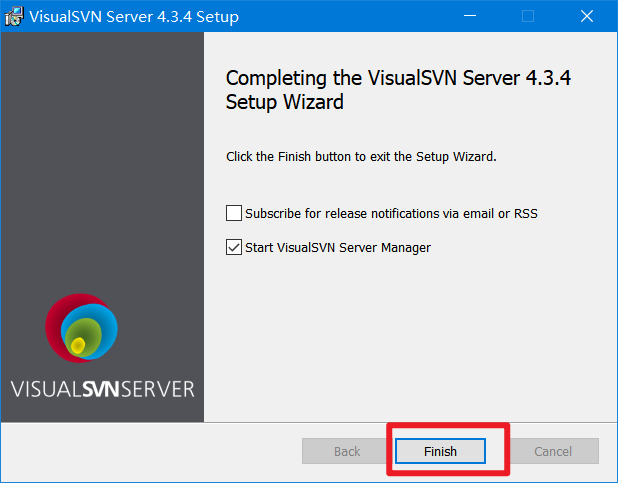
Task: Click the 'VisualSVN Server 4.3.4 Setup' title text
Action: tap(134, 17)
